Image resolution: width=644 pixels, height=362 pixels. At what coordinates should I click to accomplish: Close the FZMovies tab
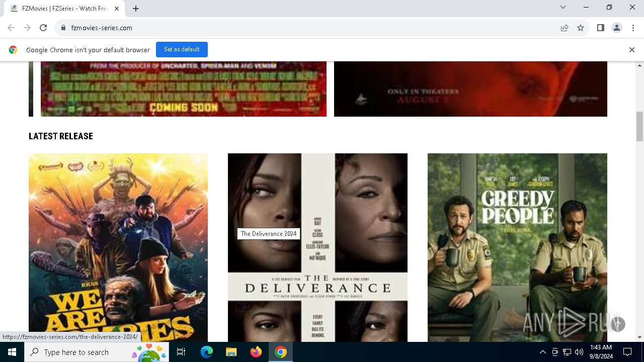pyautogui.click(x=117, y=9)
